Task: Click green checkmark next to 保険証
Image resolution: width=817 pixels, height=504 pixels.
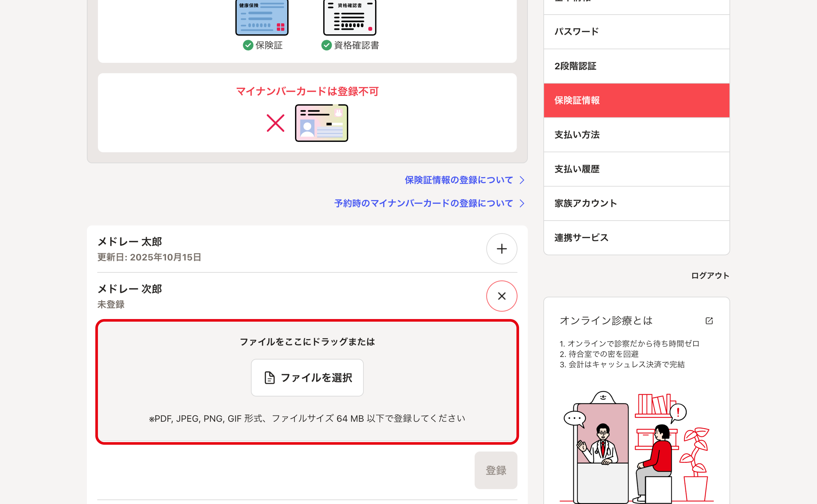Action: click(x=248, y=45)
